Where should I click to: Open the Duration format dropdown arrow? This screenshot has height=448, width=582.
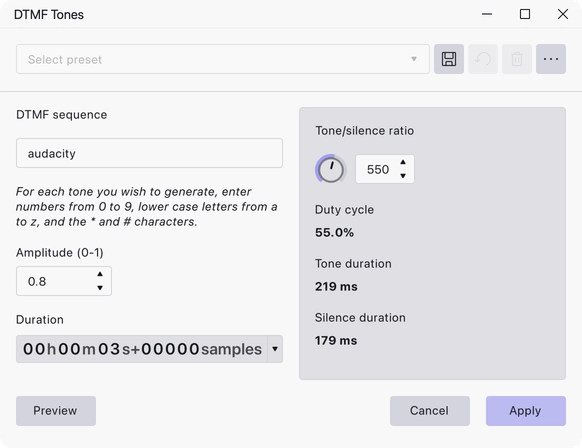click(275, 349)
